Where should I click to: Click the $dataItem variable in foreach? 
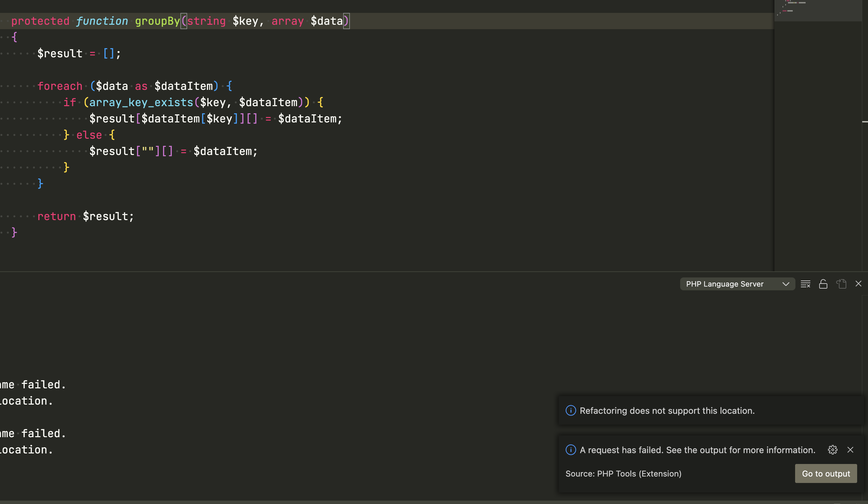tap(183, 86)
